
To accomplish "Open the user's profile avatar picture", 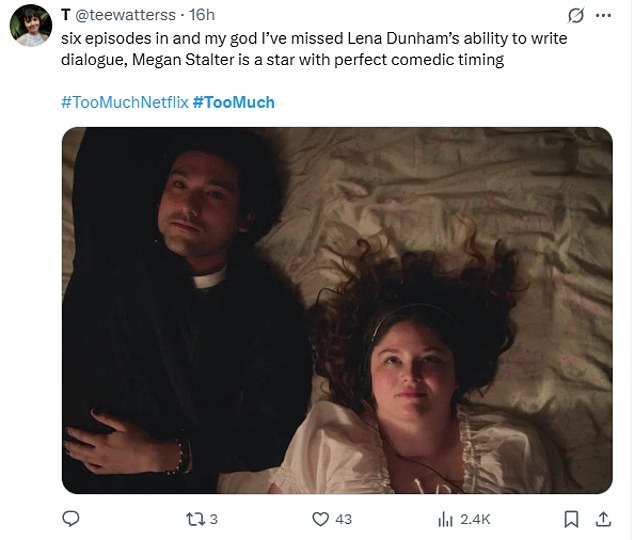I will pyautogui.click(x=31, y=26).
